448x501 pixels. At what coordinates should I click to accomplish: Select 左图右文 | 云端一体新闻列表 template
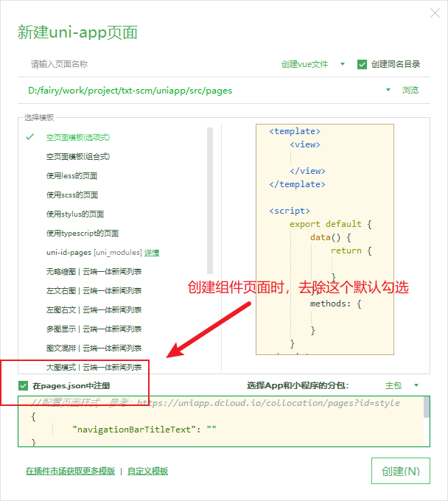pyautogui.click(x=94, y=310)
